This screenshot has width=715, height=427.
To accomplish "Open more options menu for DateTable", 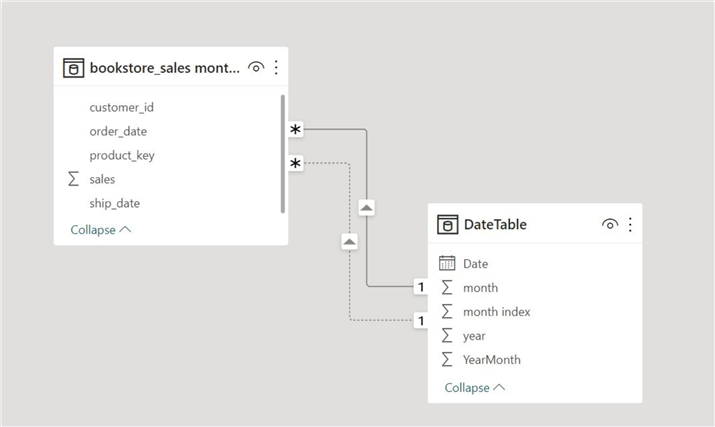I will [630, 224].
